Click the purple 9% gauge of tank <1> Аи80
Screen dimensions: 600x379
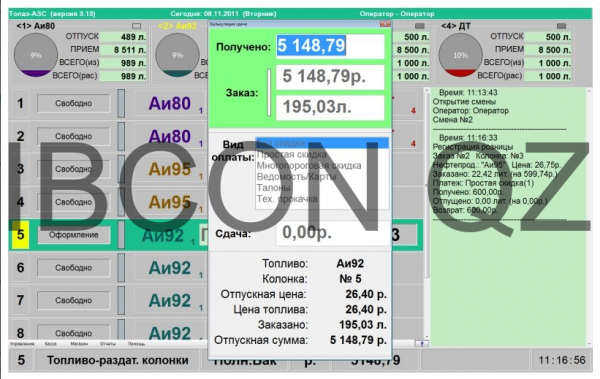coord(36,55)
